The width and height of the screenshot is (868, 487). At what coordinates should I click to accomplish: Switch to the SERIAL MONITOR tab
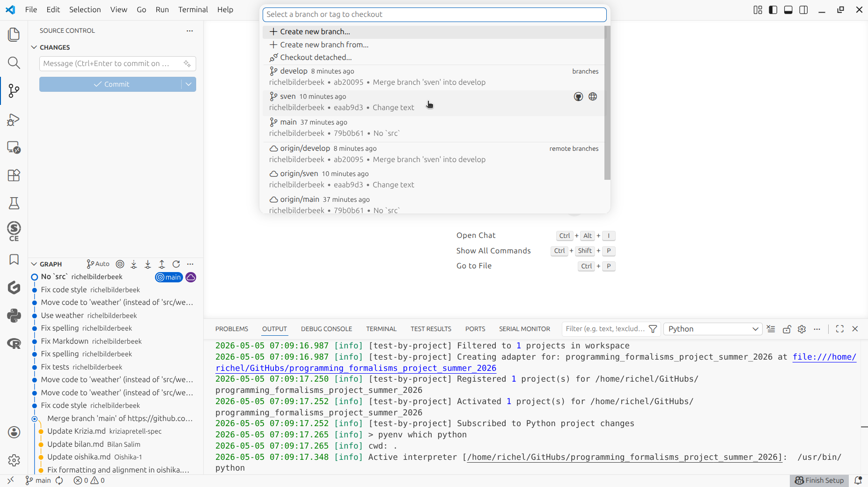click(x=524, y=329)
